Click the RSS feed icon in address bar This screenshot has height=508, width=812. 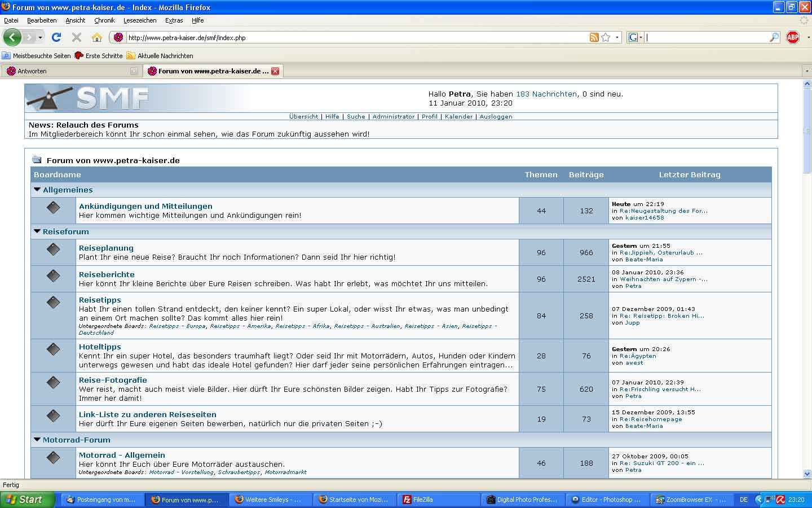click(x=594, y=37)
